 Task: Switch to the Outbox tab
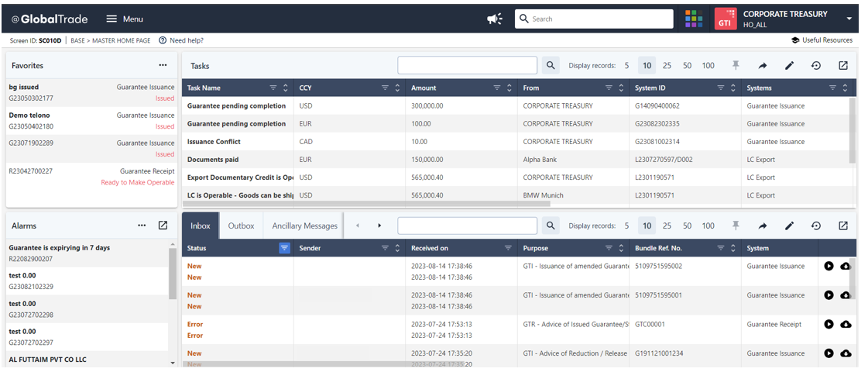pyautogui.click(x=242, y=226)
